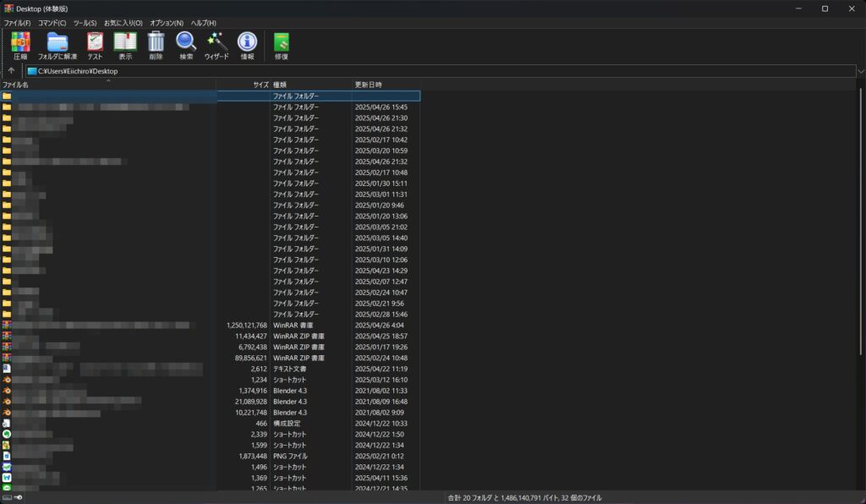Open the オプション(N) menu
This screenshot has height=504, width=866.
pyautogui.click(x=167, y=23)
